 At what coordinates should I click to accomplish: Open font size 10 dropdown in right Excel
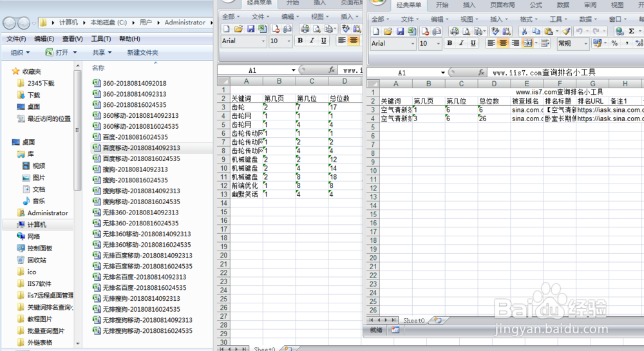click(x=438, y=44)
